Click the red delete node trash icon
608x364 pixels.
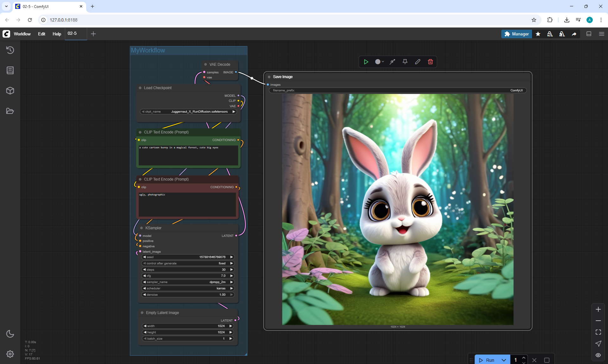point(430,62)
